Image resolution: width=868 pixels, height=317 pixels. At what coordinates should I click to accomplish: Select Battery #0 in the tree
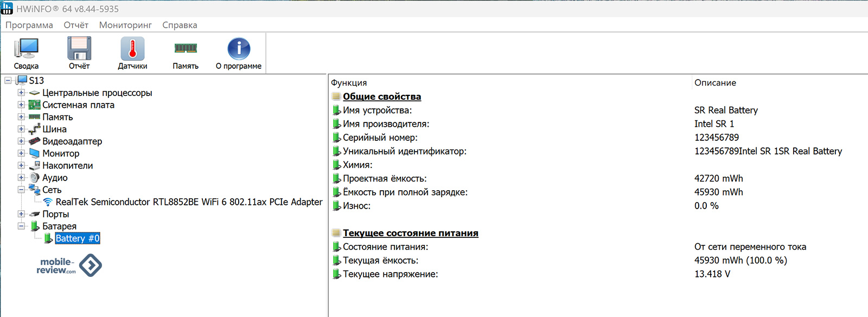[77, 238]
